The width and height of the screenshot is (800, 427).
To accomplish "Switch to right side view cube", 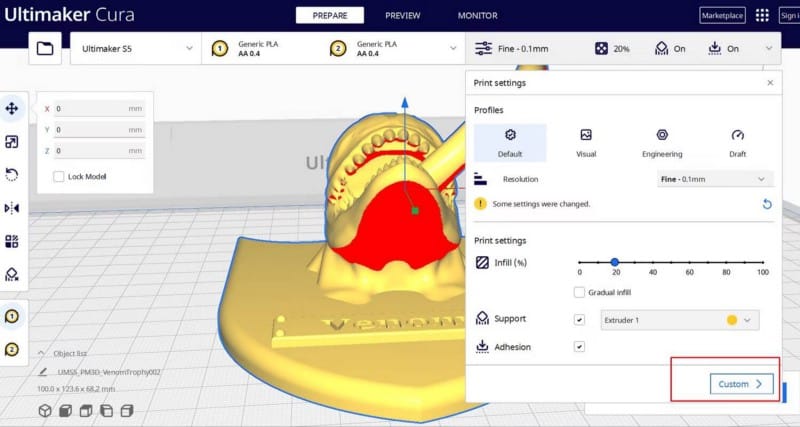I will click(127, 410).
